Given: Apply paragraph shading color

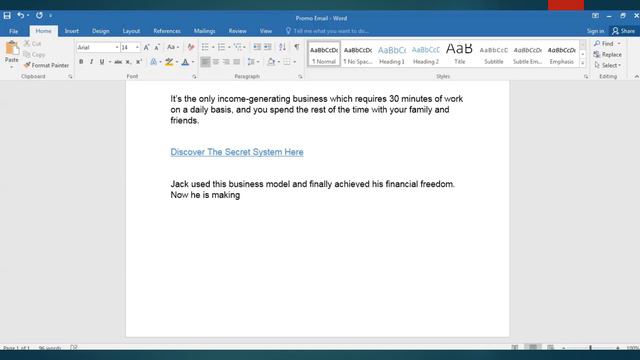Looking at the screenshot, I should pyautogui.click(x=271, y=62).
